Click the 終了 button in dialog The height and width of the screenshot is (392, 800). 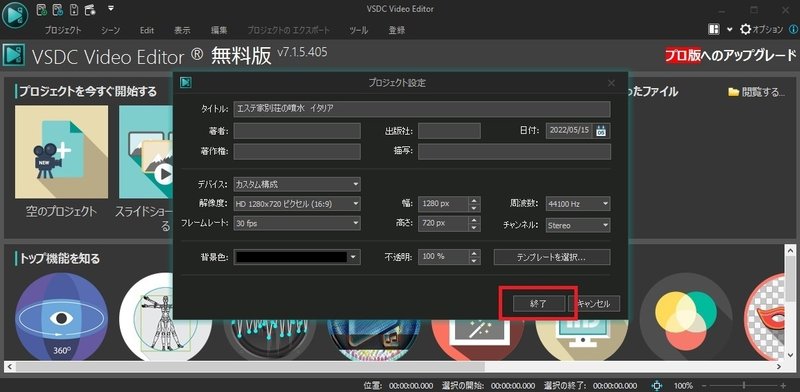click(539, 304)
